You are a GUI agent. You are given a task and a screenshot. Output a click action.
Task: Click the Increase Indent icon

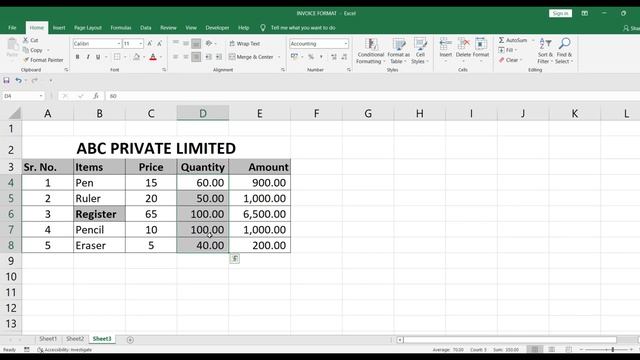point(219,57)
